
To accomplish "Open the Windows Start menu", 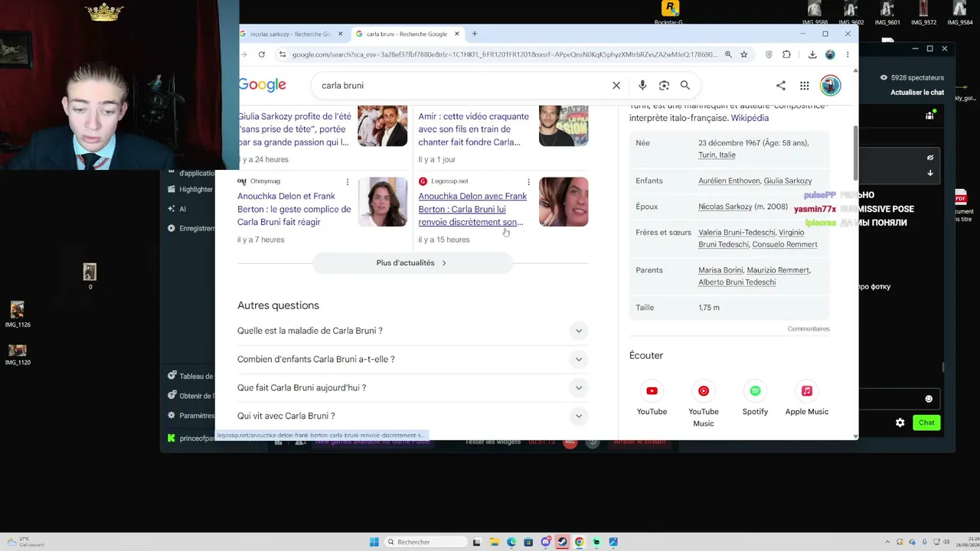I will point(374,542).
